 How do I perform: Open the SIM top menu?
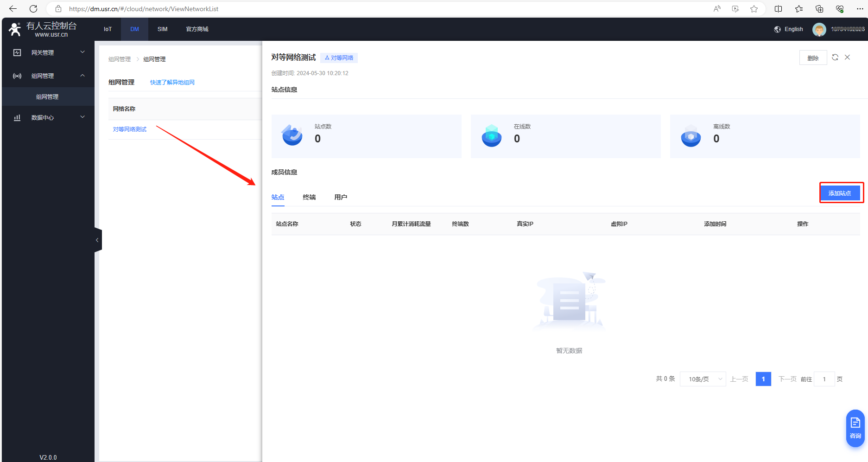coord(162,29)
